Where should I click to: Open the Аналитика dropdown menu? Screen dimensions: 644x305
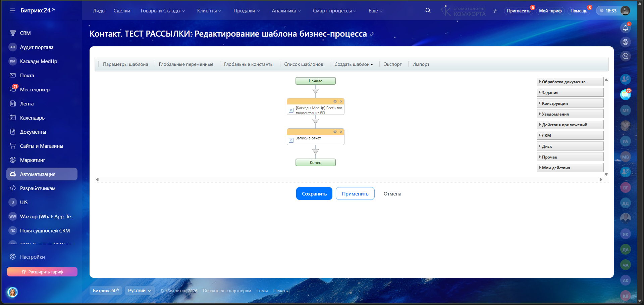(286, 11)
